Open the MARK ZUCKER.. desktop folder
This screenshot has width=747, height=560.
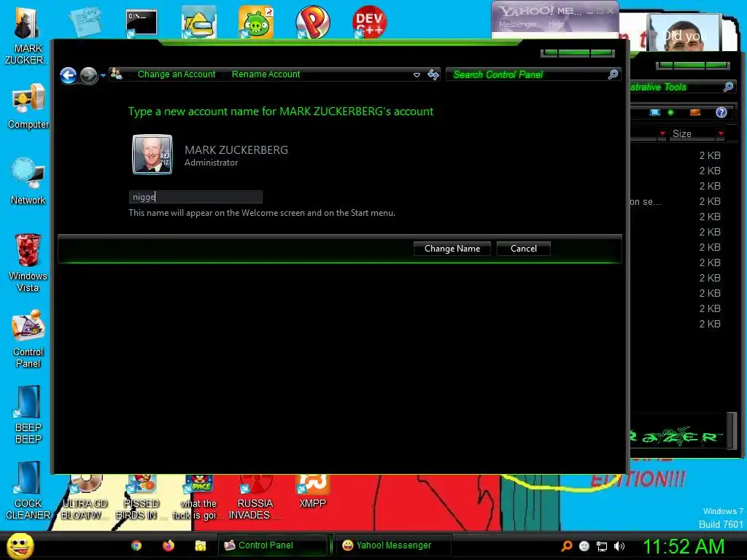(x=27, y=36)
